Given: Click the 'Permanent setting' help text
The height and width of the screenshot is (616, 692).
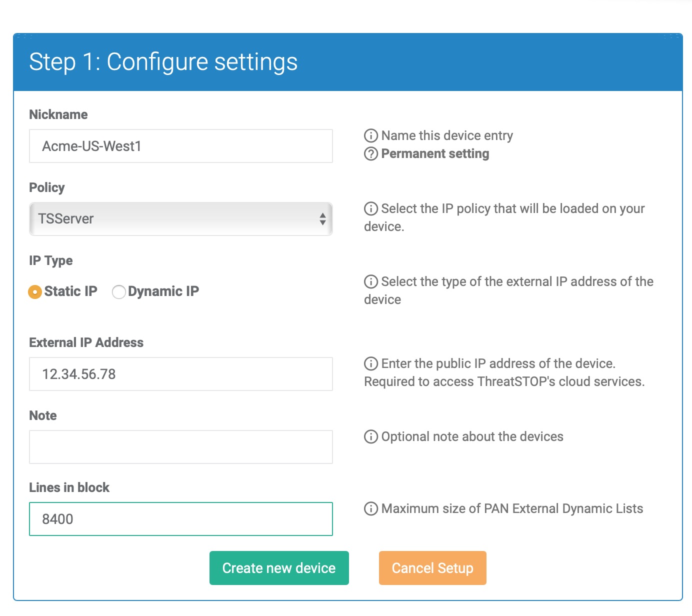Looking at the screenshot, I should pyautogui.click(x=435, y=153).
